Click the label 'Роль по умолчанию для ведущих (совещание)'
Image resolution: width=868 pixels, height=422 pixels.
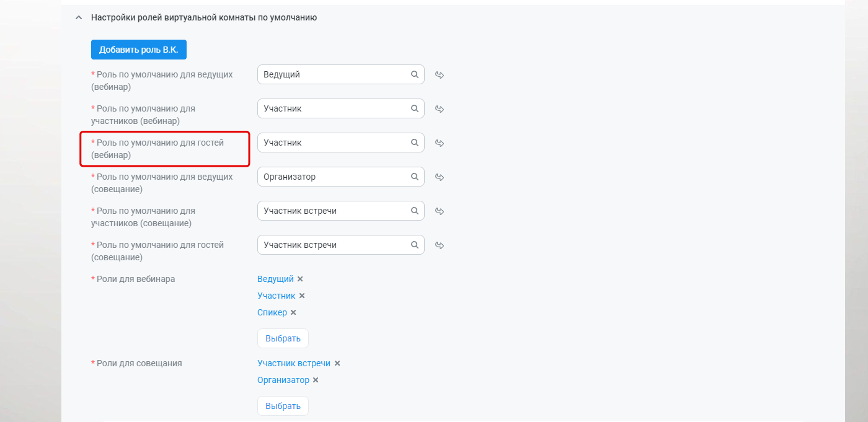tap(162, 183)
